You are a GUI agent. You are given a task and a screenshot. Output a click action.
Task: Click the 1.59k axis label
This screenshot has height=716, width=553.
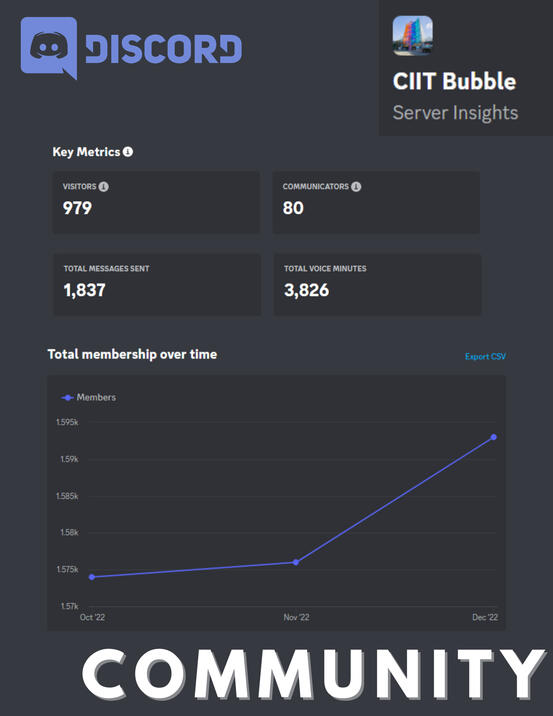(69, 459)
